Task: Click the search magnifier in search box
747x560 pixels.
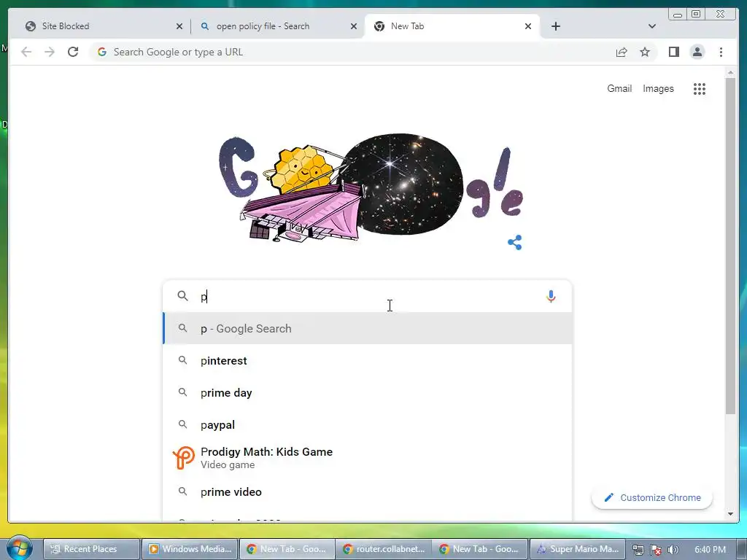Action: pyautogui.click(x=182, y=296)
